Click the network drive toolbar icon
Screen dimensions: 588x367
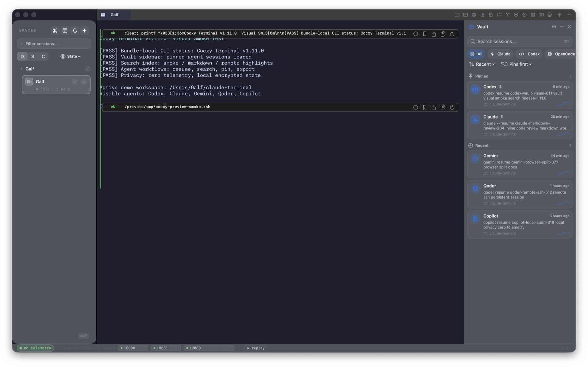pos(550,15)
